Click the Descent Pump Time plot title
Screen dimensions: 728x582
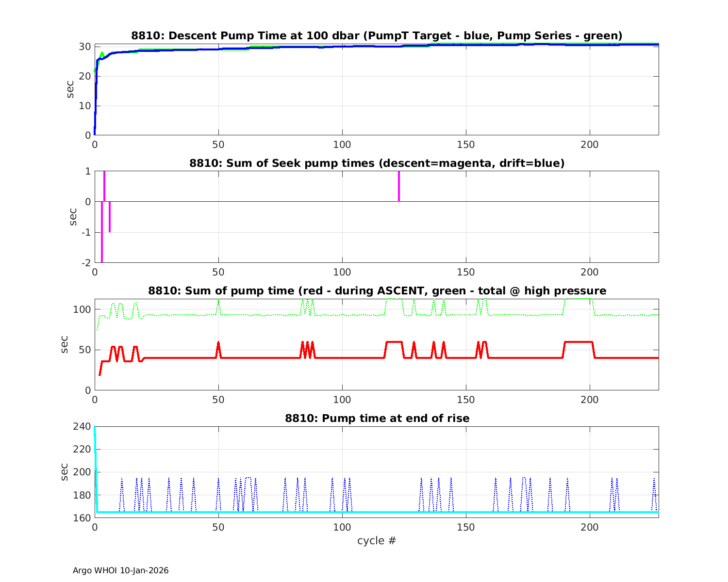[377, 35]
